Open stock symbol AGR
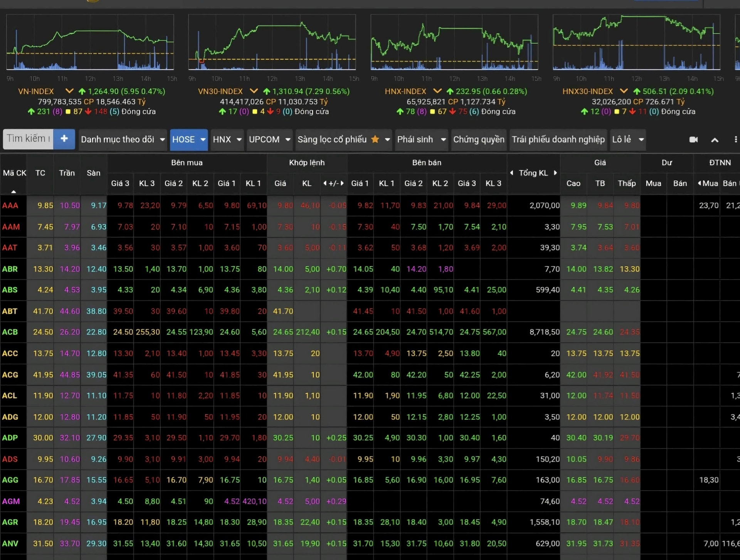Image resolution: width=740 pixels, height=560 pixels. (10, 522)
